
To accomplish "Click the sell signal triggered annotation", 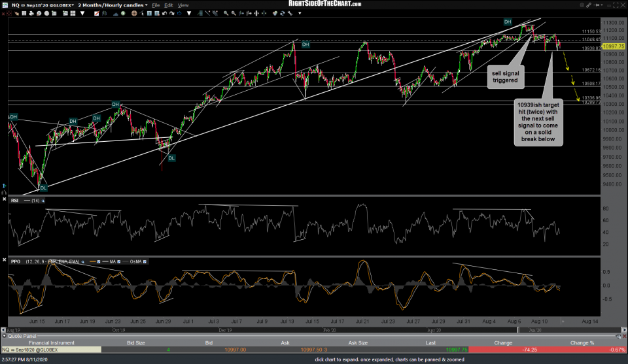I will coord(505,77).
